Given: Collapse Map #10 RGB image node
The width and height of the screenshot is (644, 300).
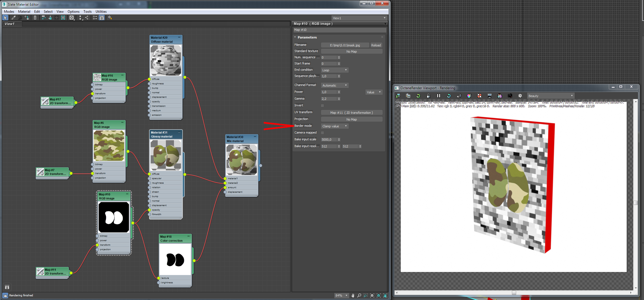Looking at the screenshot, I should 127,194.
